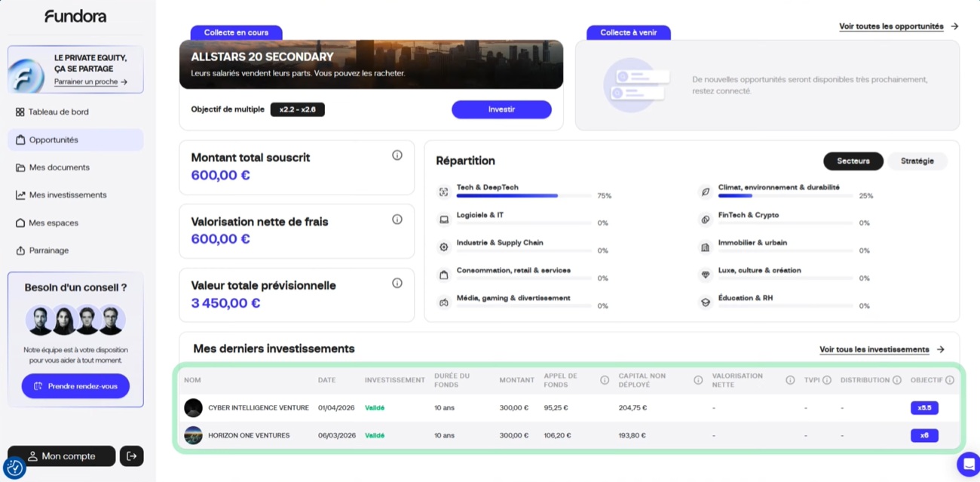Click the Luxe, culture & création icon

pos(706,275)
